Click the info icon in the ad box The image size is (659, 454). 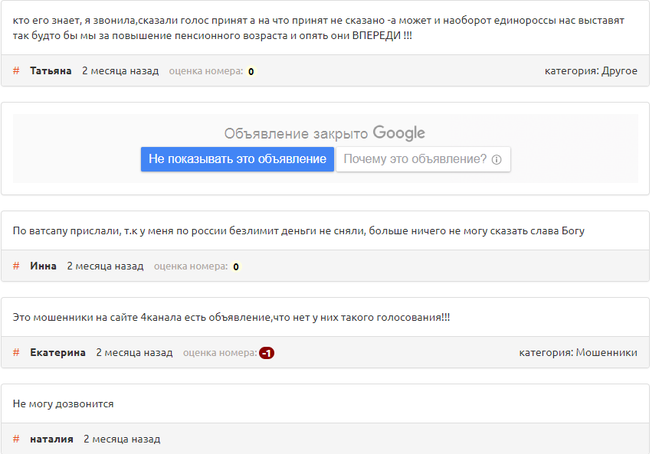click(495, 160)
